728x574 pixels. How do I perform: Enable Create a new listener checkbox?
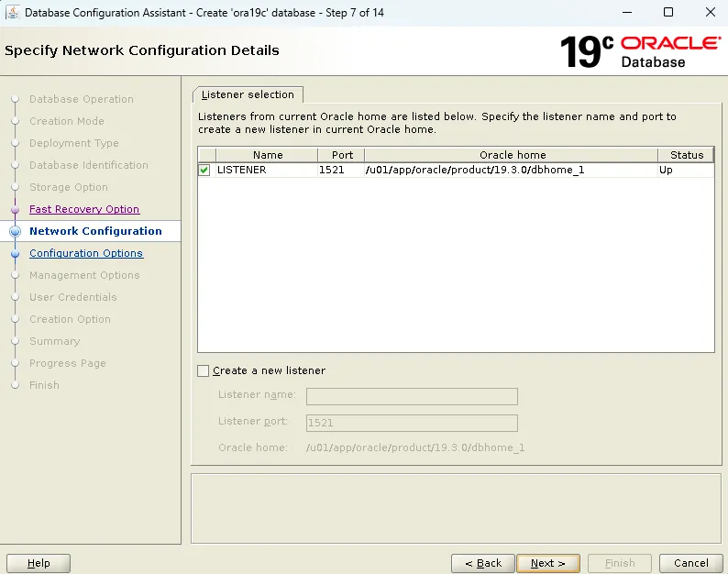pos(203,370)
